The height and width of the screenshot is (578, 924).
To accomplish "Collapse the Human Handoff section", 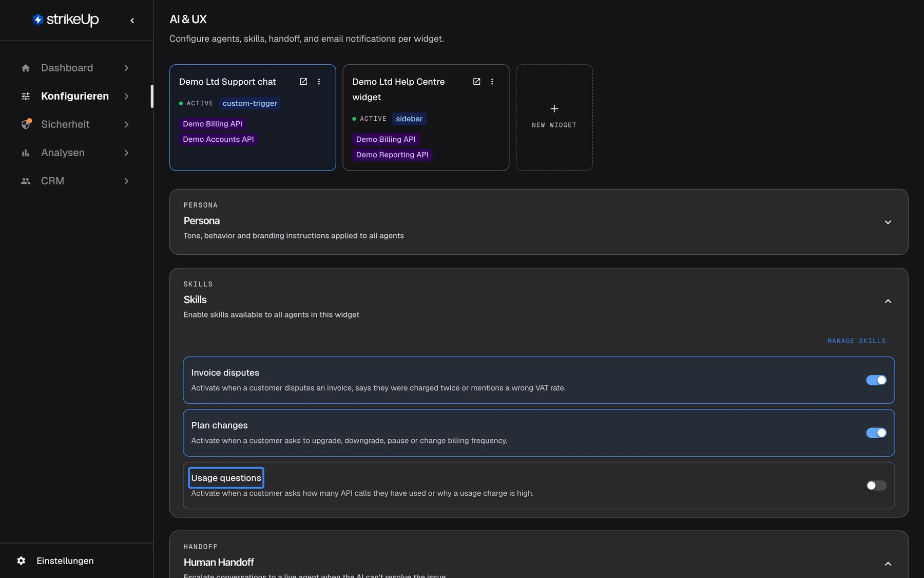I will coord(888,564).
